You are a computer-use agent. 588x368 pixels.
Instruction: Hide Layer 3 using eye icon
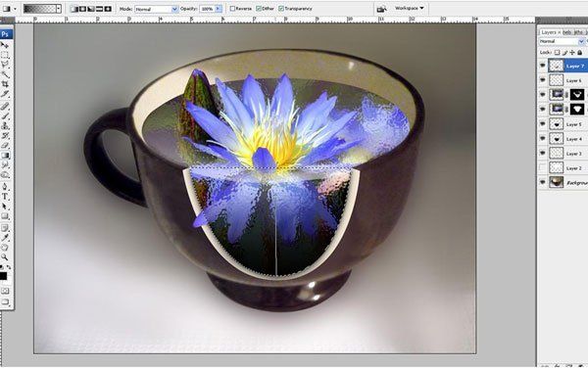tap(543, 153)
